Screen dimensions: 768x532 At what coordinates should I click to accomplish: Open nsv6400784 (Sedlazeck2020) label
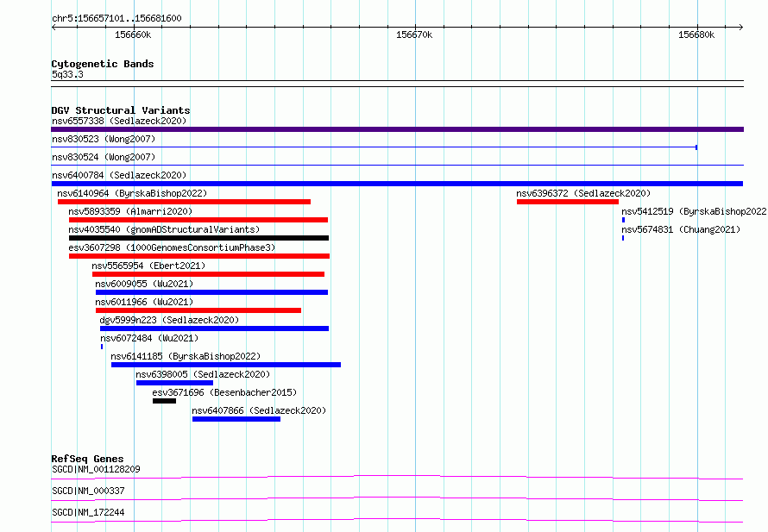coord(119,175)
